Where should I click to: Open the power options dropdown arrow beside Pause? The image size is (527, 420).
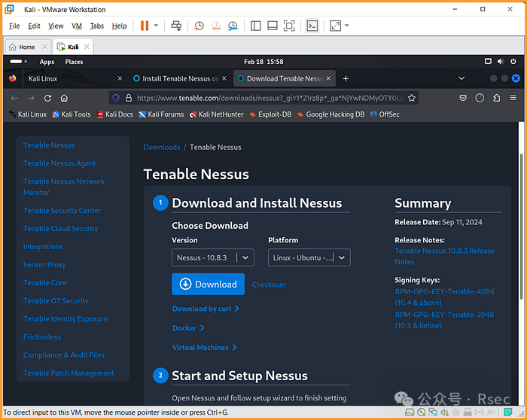(156, 26)
